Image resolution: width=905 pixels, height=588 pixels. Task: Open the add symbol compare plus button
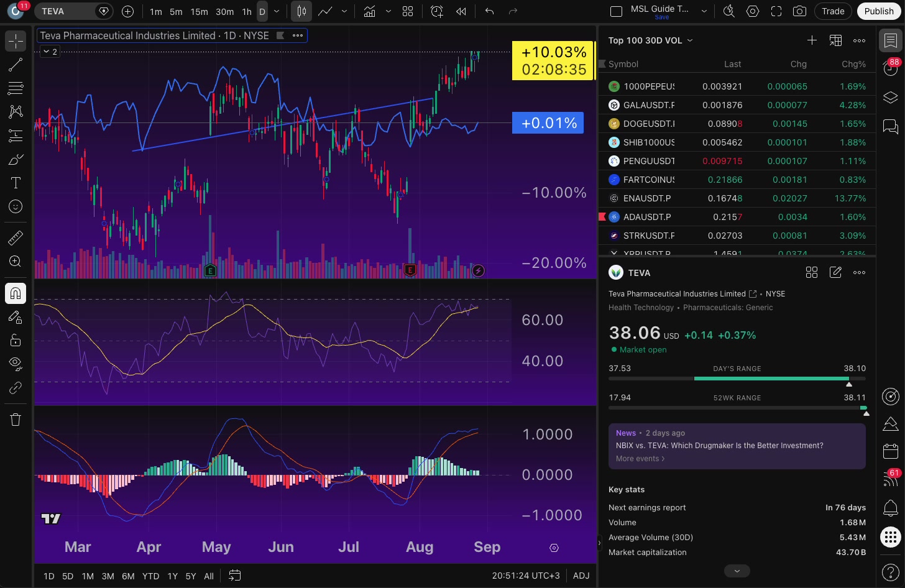pos(127,11)
